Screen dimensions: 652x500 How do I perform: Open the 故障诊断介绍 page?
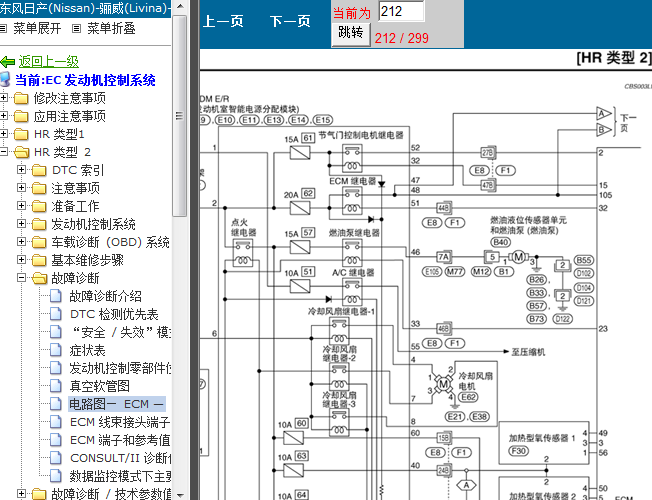106,296
